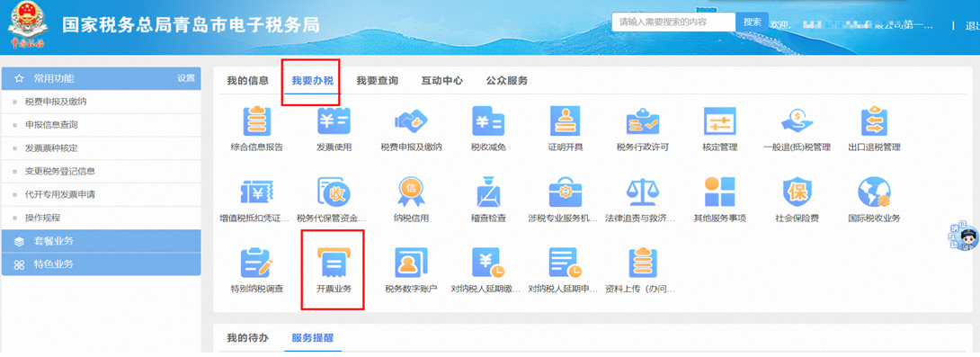Switch to 我的待办 tab

[247, 337]
